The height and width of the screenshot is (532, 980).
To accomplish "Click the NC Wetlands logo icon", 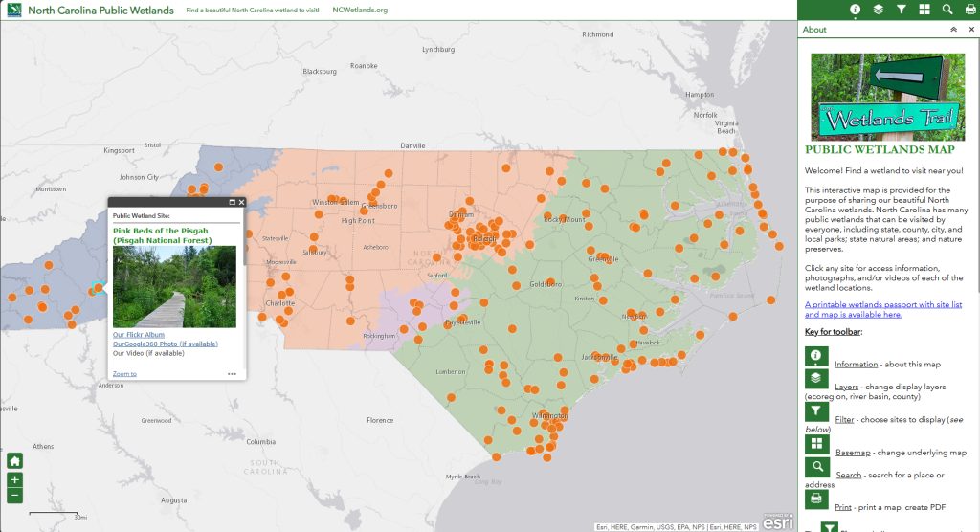I will [x=13, y=10].
